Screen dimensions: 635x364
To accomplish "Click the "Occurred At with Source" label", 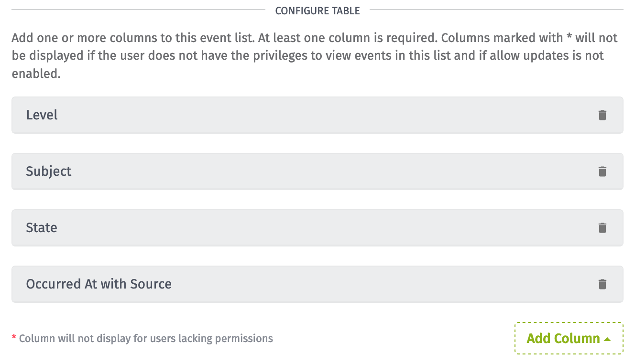I will (x=99, y=284).
